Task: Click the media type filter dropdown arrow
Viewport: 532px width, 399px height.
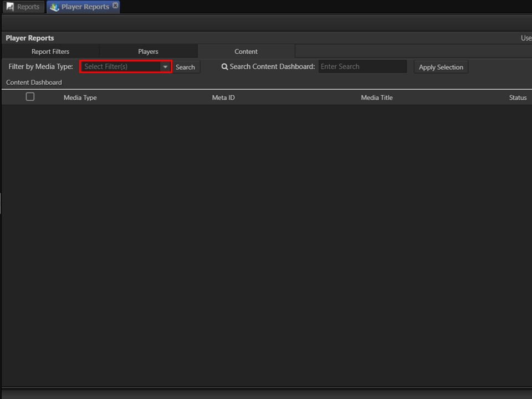Action: click(x=165, y=67)
